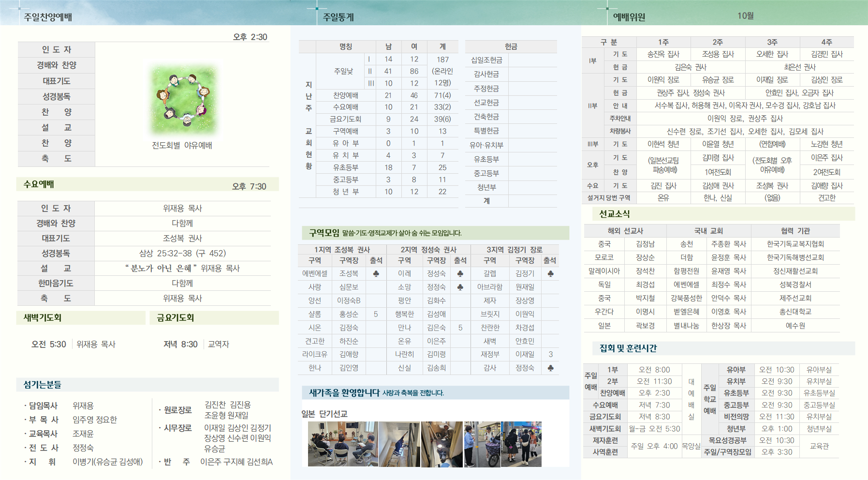The height and width of the screenshot is (480, 868).
Task: Click the 4주 column header in 예배위원
Action: 826,42
